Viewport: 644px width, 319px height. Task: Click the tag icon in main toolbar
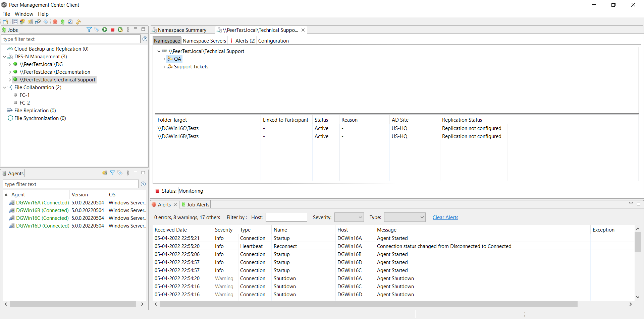click(46, 22)
